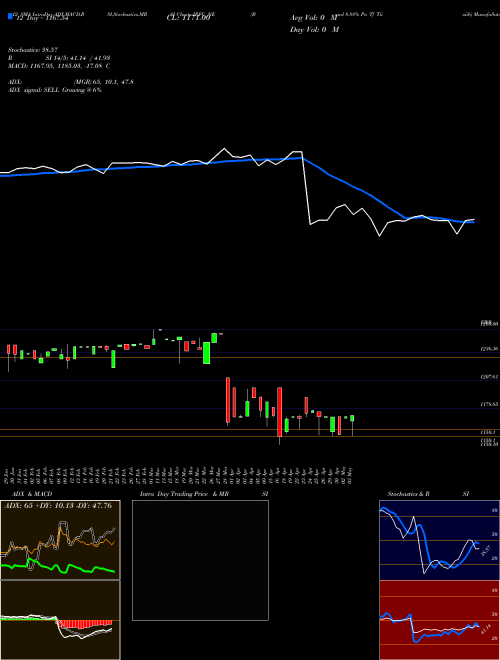Click the 'ADX: 65 +DY: 10.13 -DY: 47.76' header
This screenshot has width=500, height=660.
(x=58, y=506)
